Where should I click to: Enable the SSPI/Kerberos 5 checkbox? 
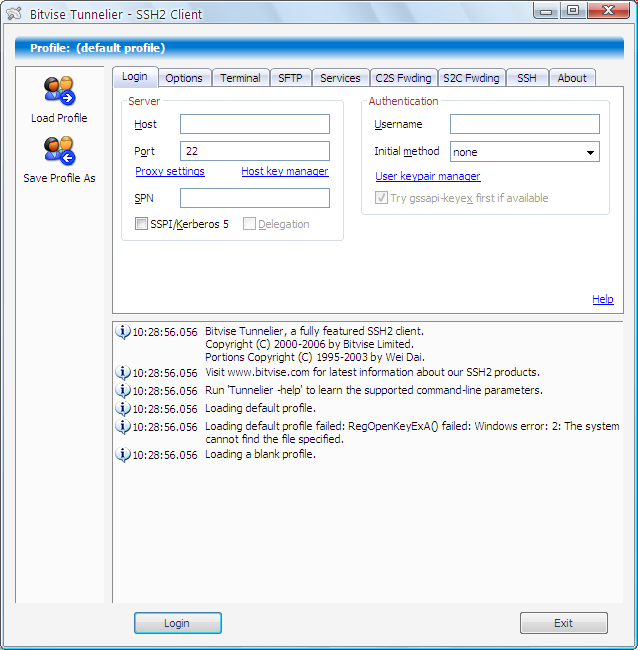141,224
